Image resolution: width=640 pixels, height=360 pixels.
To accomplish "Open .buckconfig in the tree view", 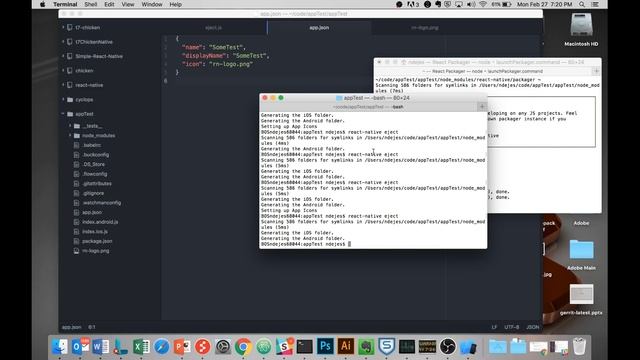I will (x=96, y=155).
